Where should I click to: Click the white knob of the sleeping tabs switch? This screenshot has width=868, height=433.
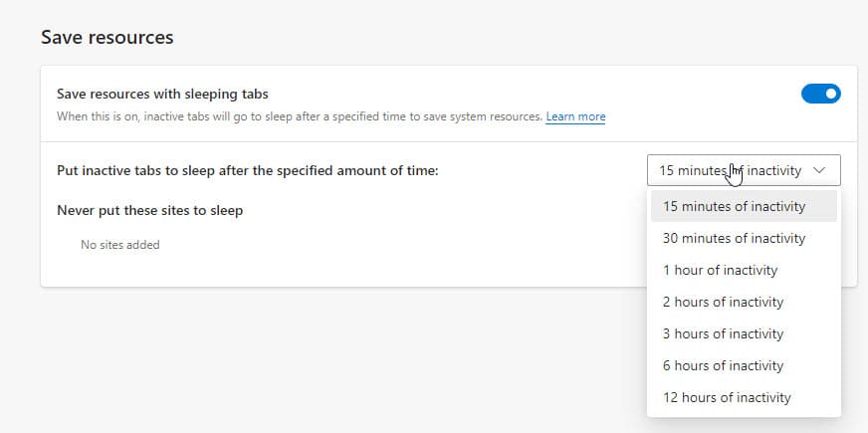[x=831, y=94]
